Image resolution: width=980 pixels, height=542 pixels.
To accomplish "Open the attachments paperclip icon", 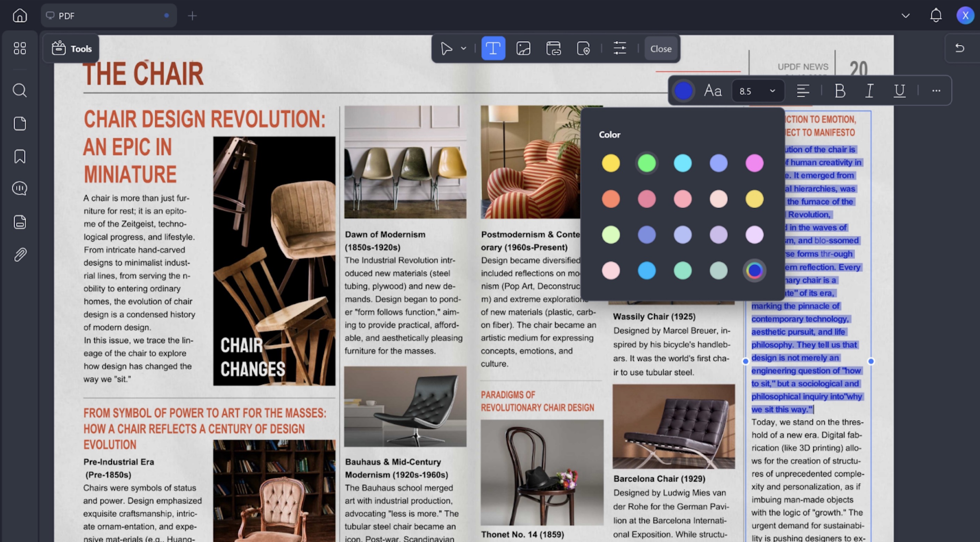I will [20, 255].
